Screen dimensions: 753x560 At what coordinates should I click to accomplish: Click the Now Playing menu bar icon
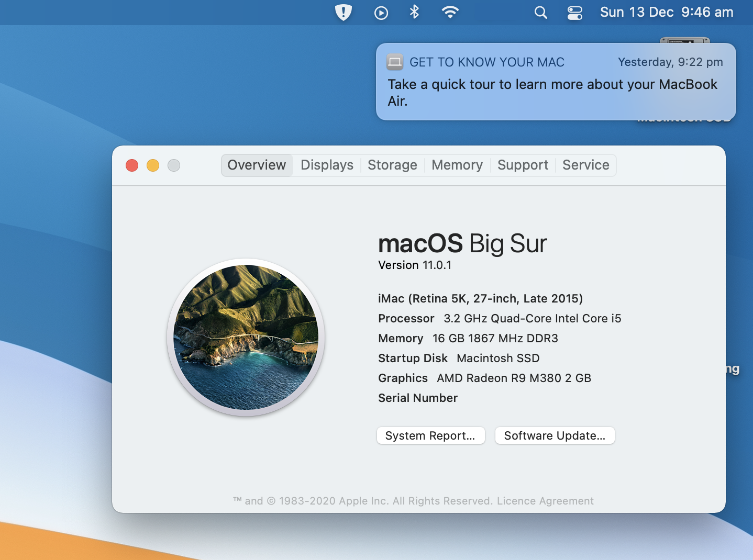(381, 13)
